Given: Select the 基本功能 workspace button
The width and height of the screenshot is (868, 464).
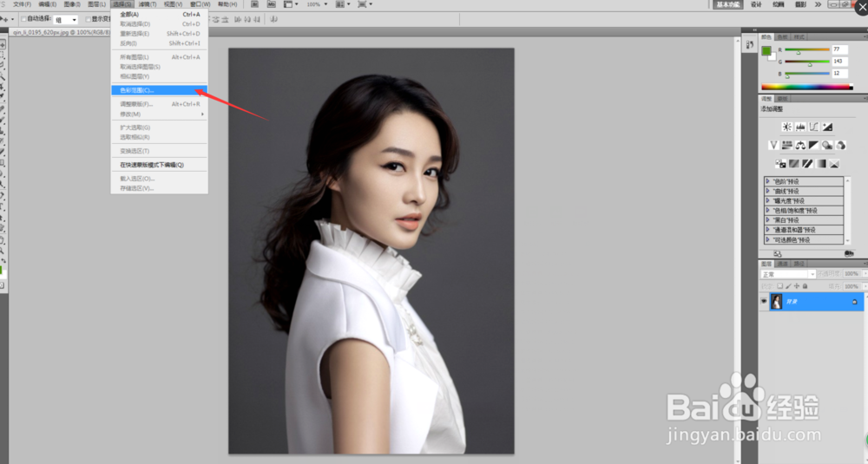Looking at the screenshot, I should tap(728, 3).
